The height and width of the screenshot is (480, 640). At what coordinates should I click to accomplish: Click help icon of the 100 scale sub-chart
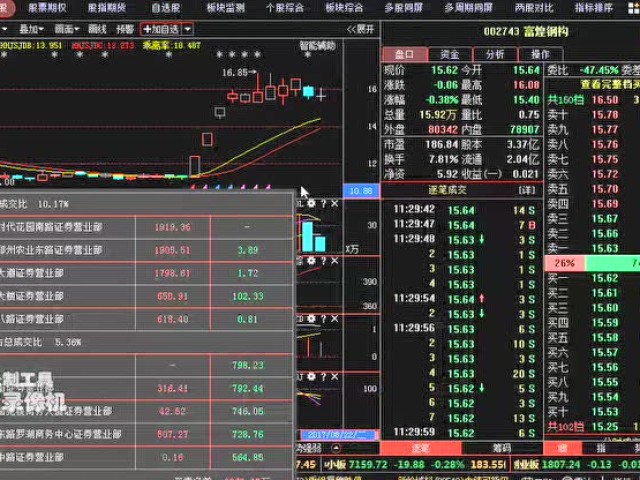pyautogui.click(x=323, y=376)
